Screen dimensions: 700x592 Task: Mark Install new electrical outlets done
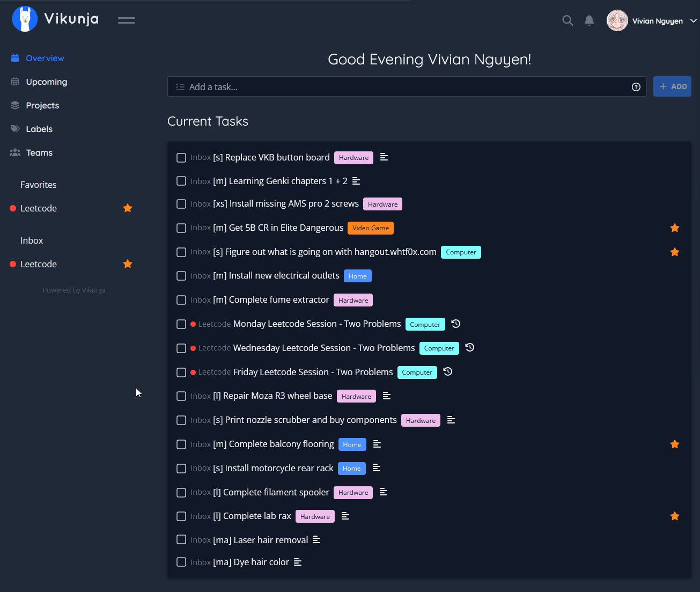pos(181,276)
